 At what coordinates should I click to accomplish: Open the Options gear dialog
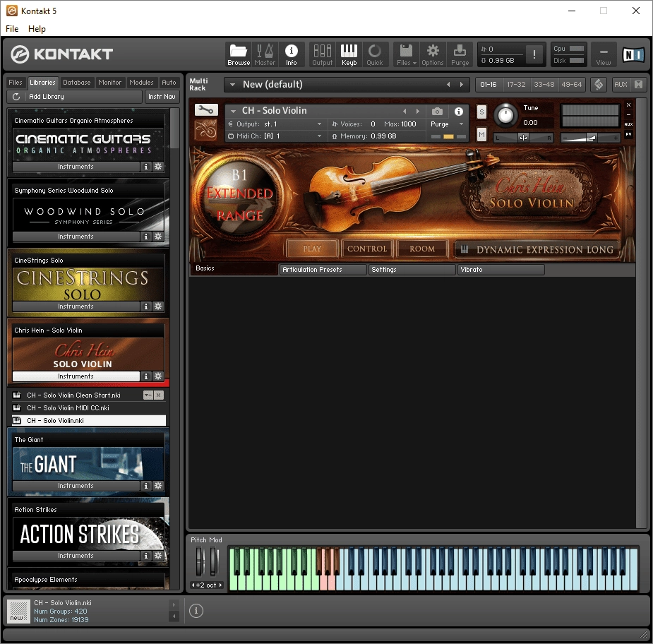[433, 54]
